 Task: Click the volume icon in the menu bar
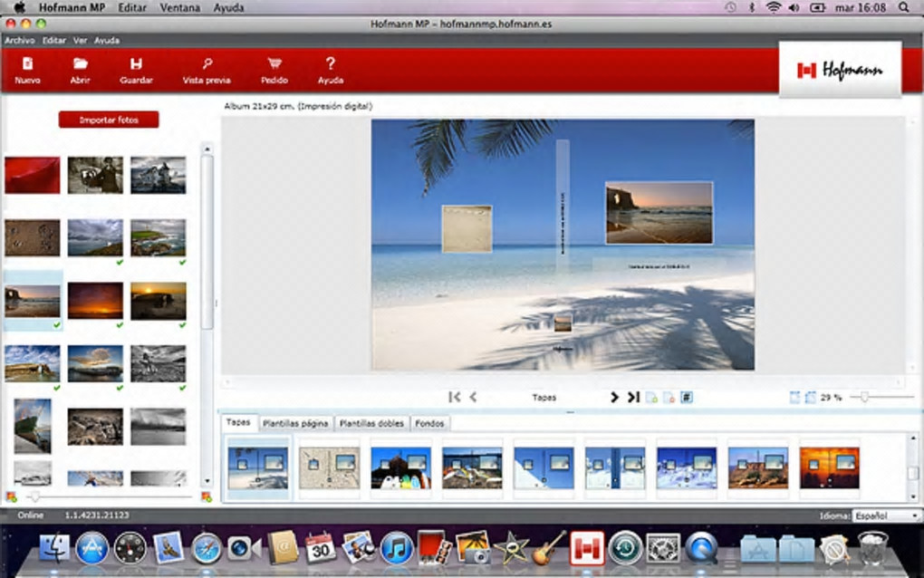794,7
